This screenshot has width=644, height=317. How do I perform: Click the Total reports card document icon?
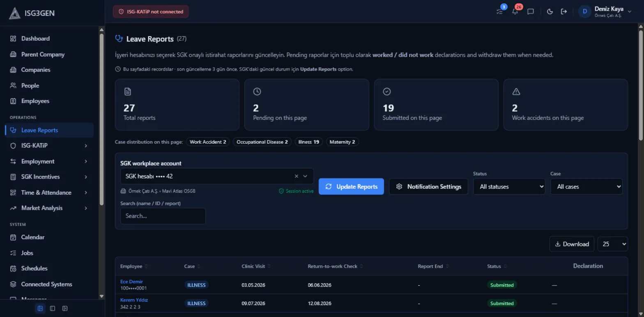[x=127, y=92]
